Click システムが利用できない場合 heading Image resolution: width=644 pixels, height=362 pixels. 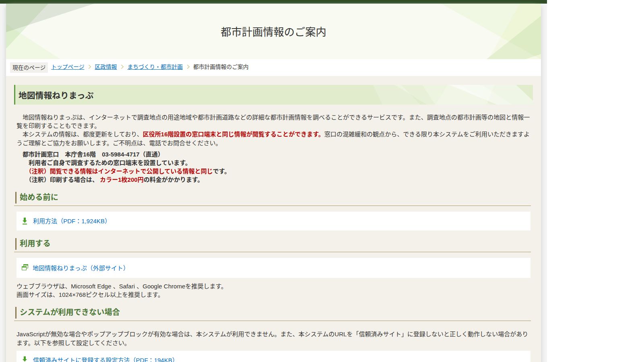click(70, 312)
